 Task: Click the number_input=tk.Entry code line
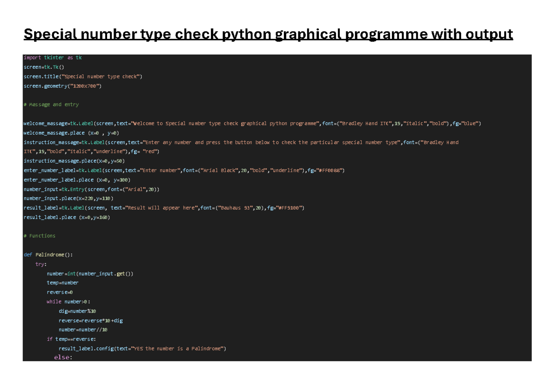tap(92, 189)
